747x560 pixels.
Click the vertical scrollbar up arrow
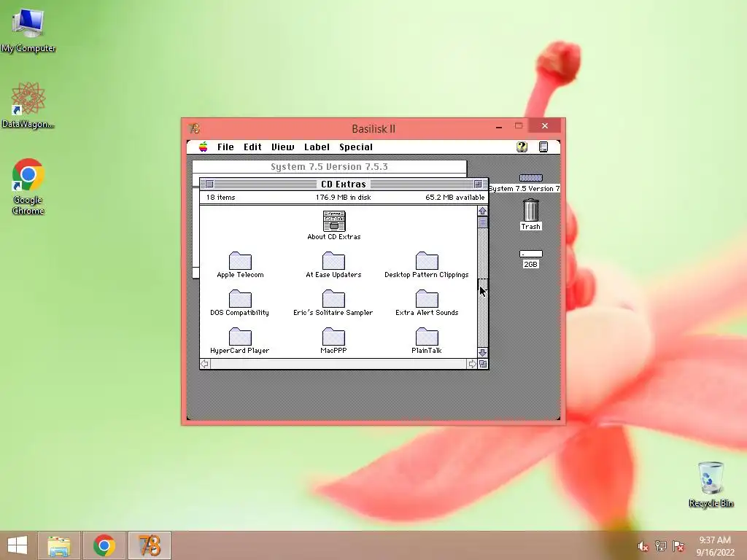click(x=483, y=211)
